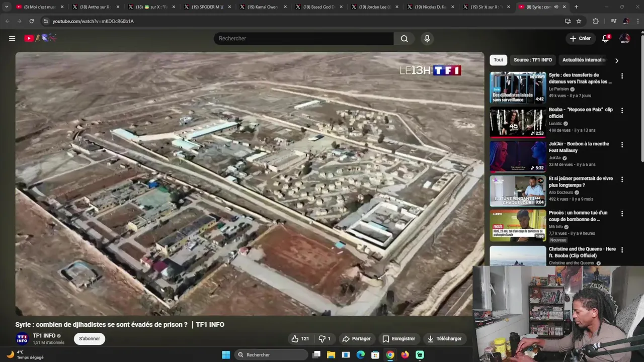Open Microsoft Store from the taskbar
The width and height of the screenshot is (644, 362).
(375, 355)
